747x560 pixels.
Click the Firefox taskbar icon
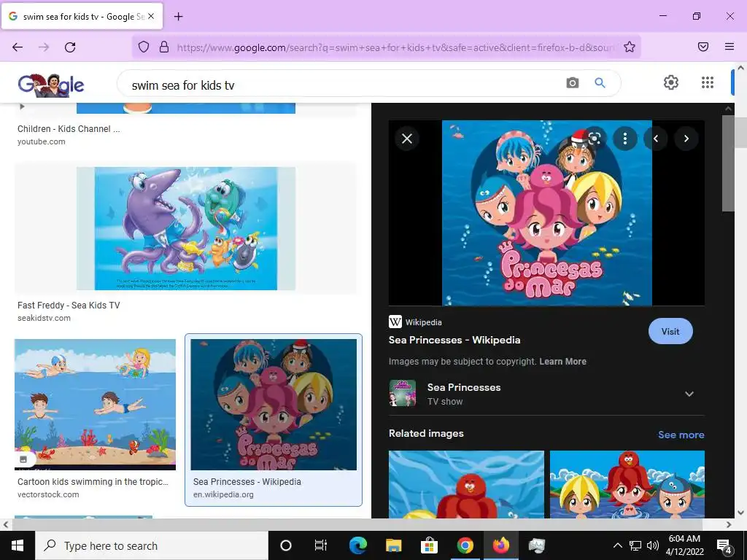coord(500,545)
